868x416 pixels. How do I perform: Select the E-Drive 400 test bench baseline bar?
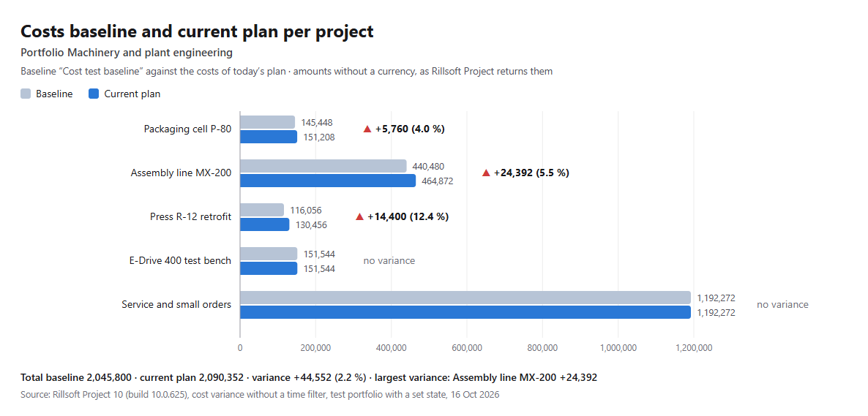(x=269, y=254)
